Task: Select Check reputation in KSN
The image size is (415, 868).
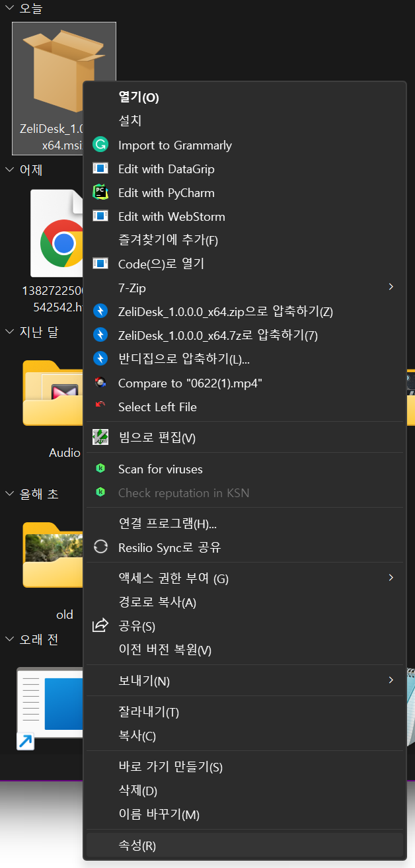Action: 245,493
